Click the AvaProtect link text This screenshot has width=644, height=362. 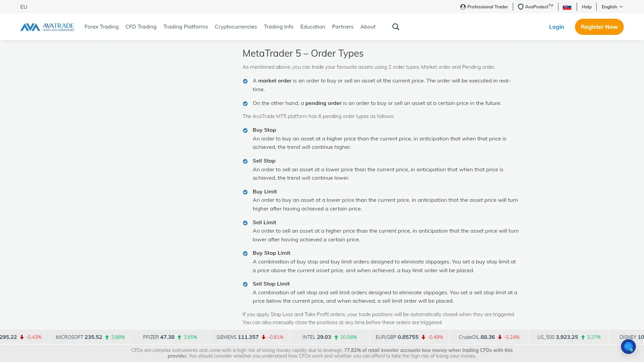coord(539,7)
